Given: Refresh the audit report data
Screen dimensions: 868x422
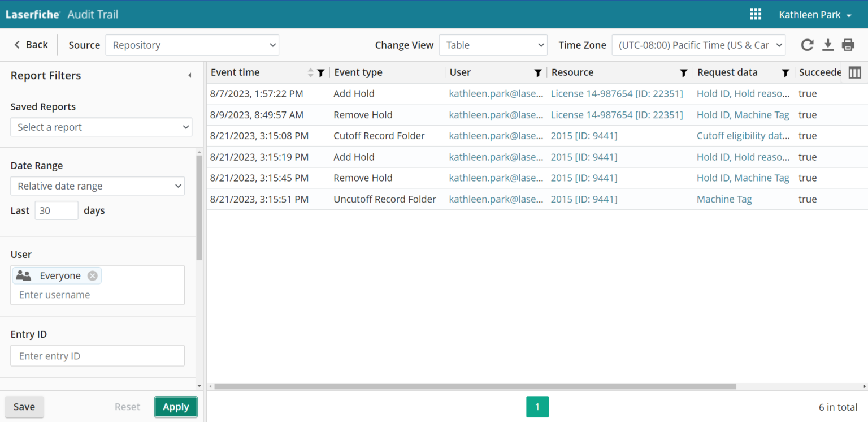Looking at the screenshot, I should (x=807, y=45).
